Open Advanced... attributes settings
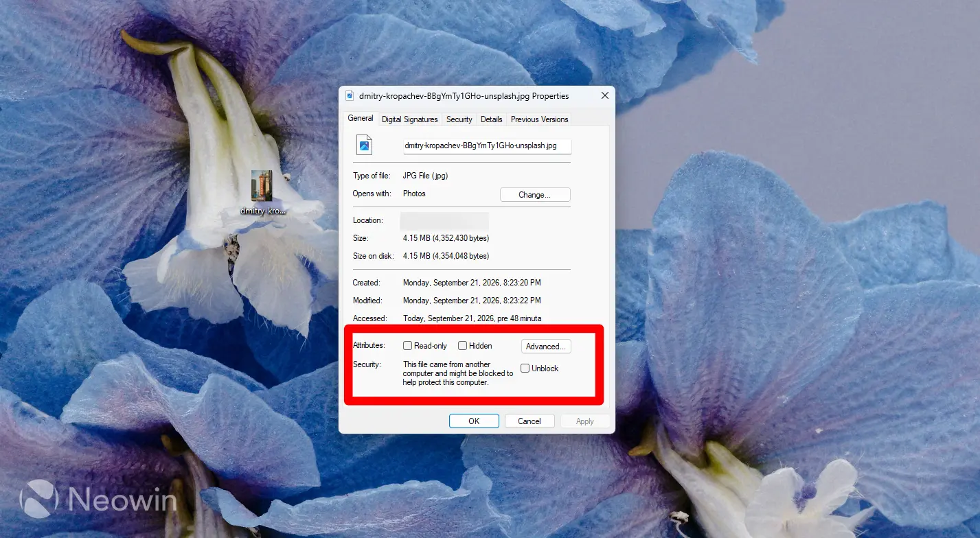980x538 pixels. pyautogui.click(x=546, y=347)
